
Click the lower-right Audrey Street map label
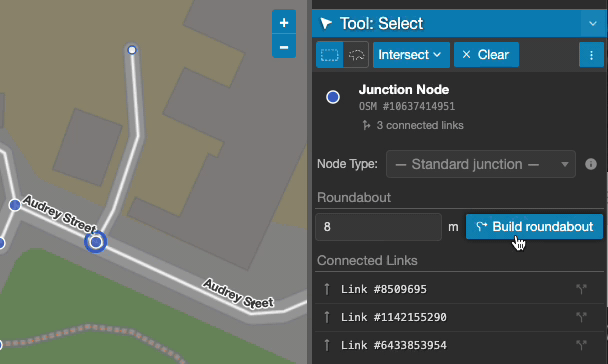238,294
